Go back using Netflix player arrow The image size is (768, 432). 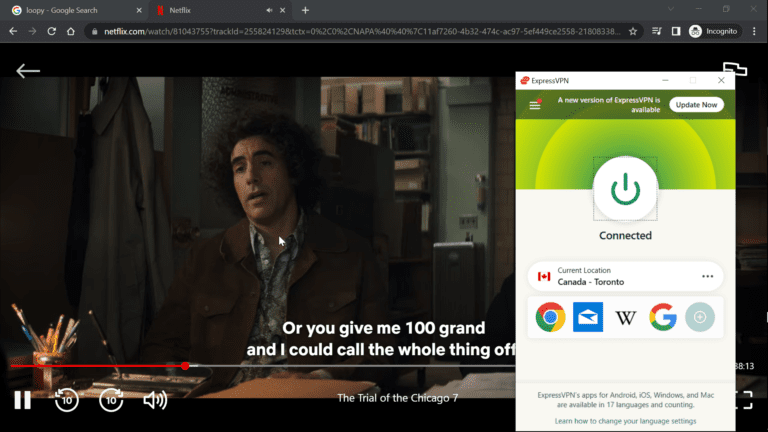tap(28, 71)
